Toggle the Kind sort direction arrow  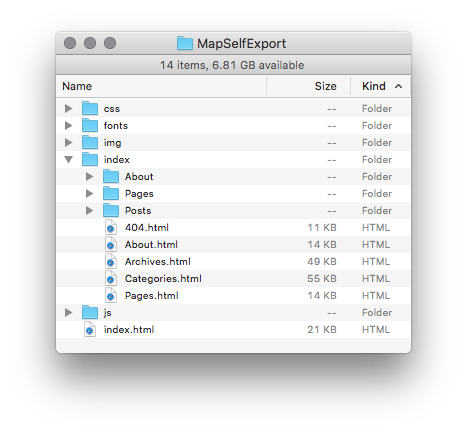[x=398, y=86]
